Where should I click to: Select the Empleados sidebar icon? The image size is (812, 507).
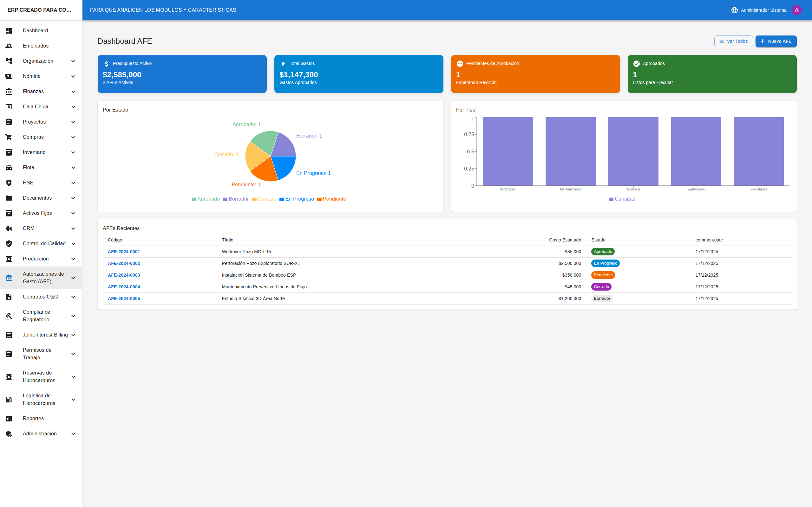[x=8, y=46]
